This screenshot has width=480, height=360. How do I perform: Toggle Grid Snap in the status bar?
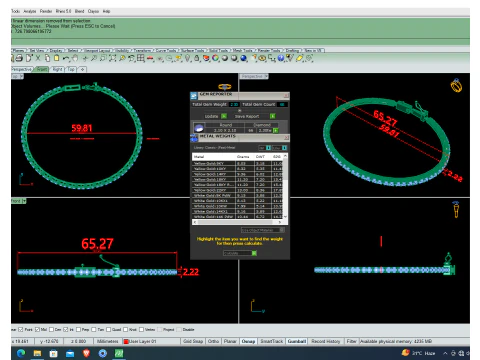point(193,341)
